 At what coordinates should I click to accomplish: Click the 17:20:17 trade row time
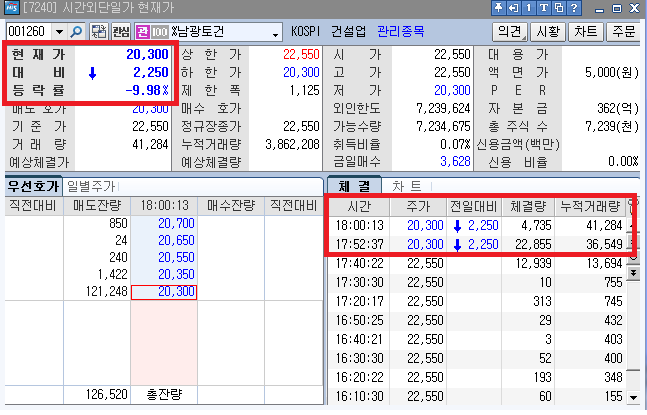pos(359,301)
